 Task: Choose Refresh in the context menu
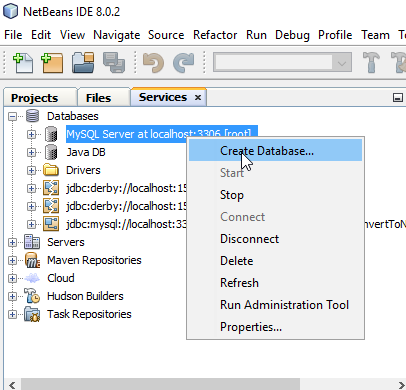[x=275, y=283]
